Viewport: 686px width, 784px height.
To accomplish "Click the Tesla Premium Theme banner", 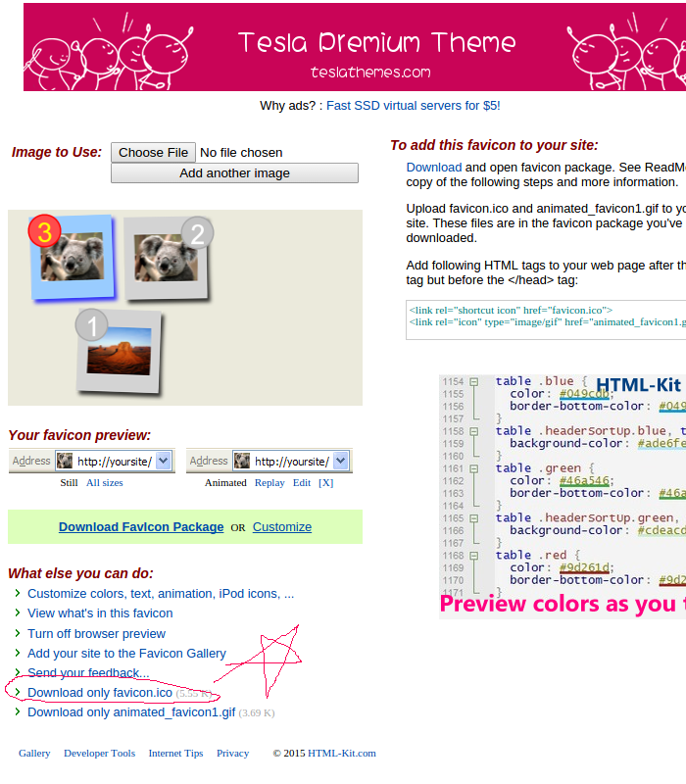I will point(355,47).
